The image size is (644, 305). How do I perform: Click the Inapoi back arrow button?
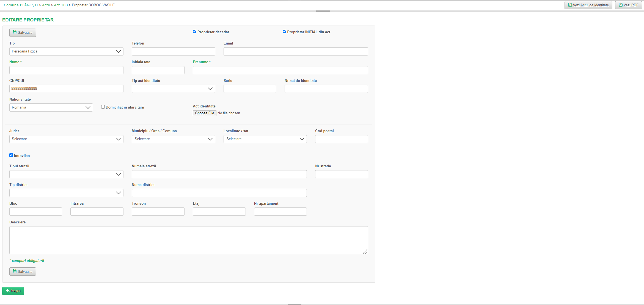coord(13,291)
